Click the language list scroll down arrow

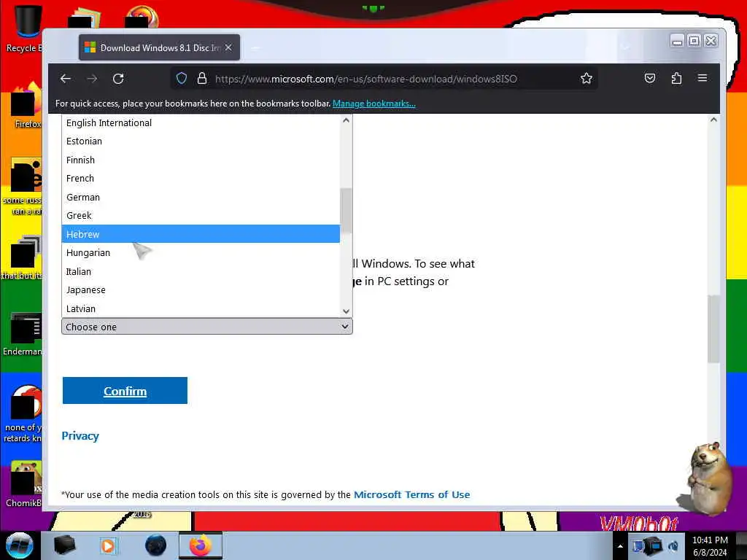347,311
